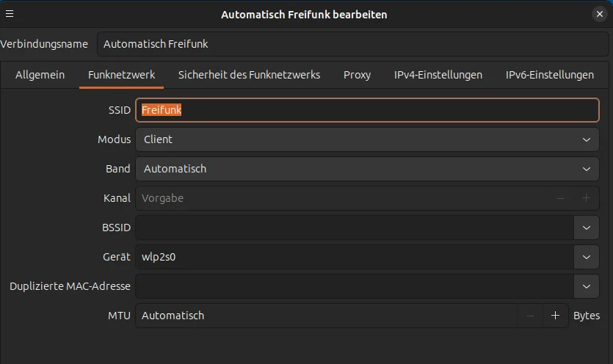This screenshot has height=364, width=613.
Task: Go to the Proxy tab
Action: [357, 75]
